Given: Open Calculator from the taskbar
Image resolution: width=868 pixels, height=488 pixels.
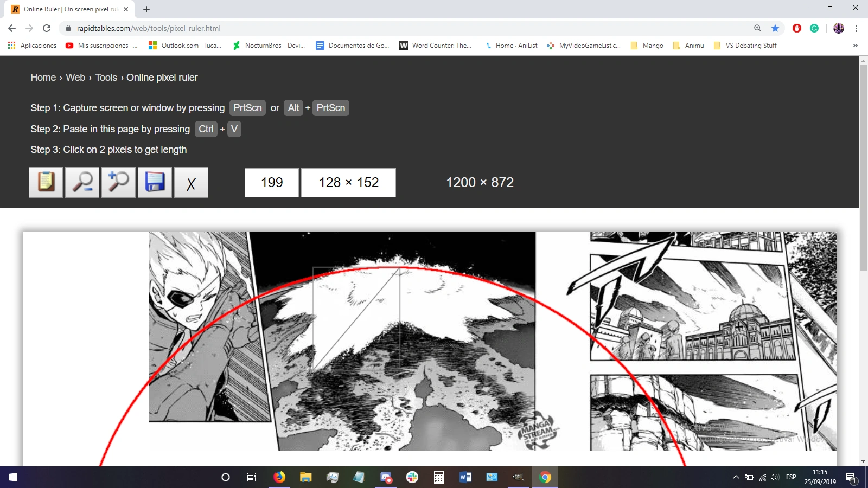Looking at the screenshot, I should tap(439, 477).
